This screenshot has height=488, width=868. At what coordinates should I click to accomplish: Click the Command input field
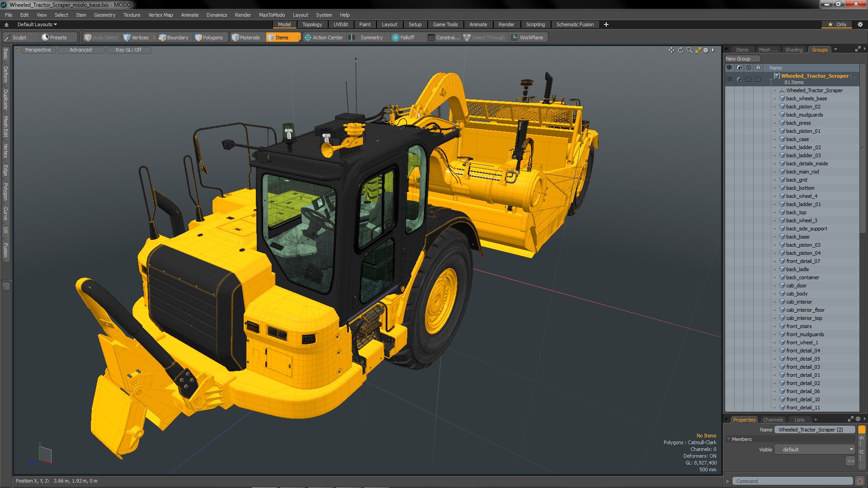[792, 481]
